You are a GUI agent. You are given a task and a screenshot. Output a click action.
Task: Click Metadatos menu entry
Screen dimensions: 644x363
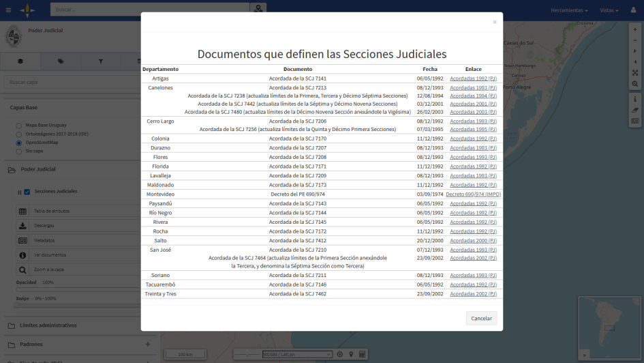point(44,240)
